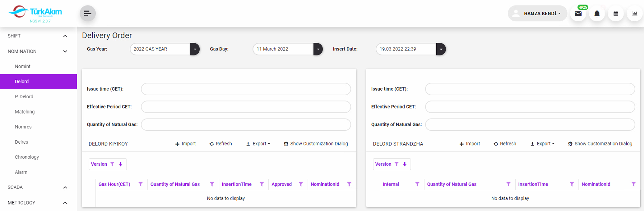Open the HAMZA KENDİ user menu
Image resolution: width=644 pixels, height=211 pixels.
point(537,13)
